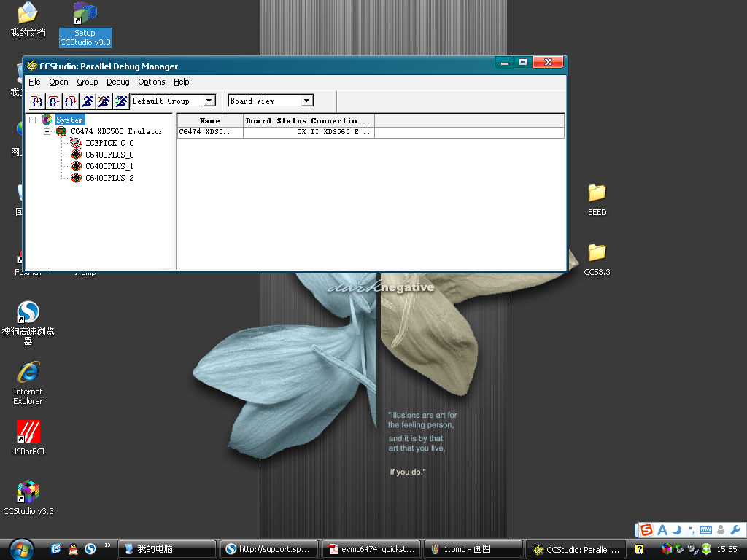Click the TI XDS560 E... connection cell

(x=341, y=132)
